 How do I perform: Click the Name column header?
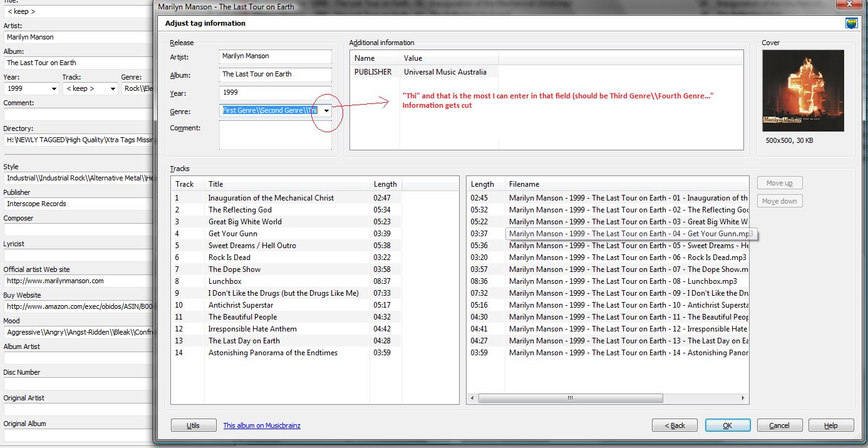(x=375, y=58)
